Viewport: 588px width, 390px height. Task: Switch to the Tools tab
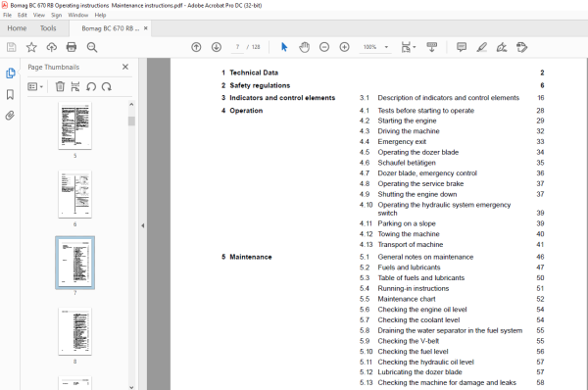(x=48, y=28)
